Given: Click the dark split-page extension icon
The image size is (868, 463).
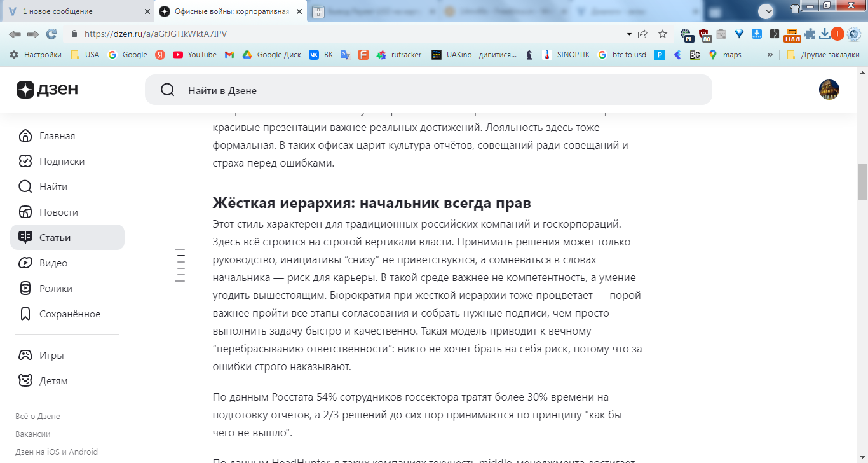Looking at the screenshot, I should (x=774, y=34).
